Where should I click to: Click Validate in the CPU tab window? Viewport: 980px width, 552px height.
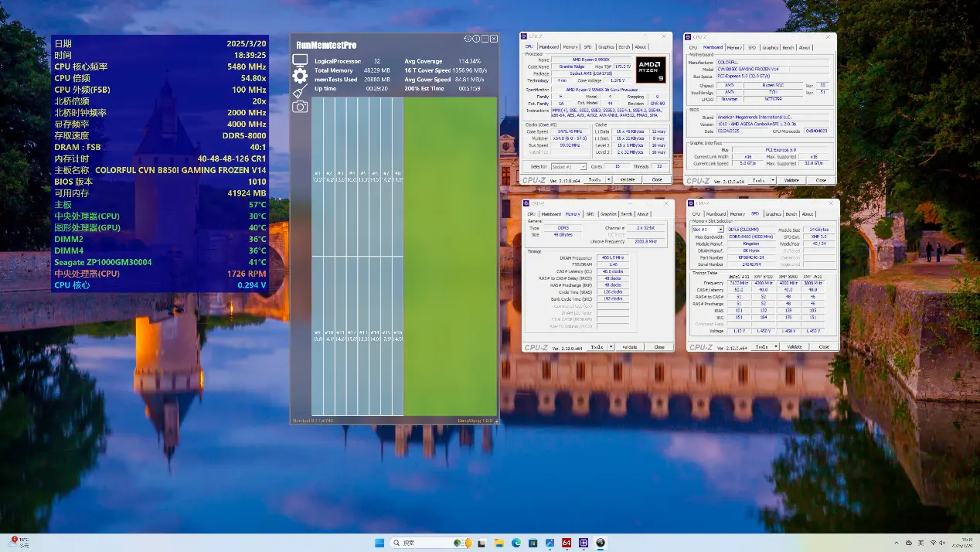coord(628,179)
